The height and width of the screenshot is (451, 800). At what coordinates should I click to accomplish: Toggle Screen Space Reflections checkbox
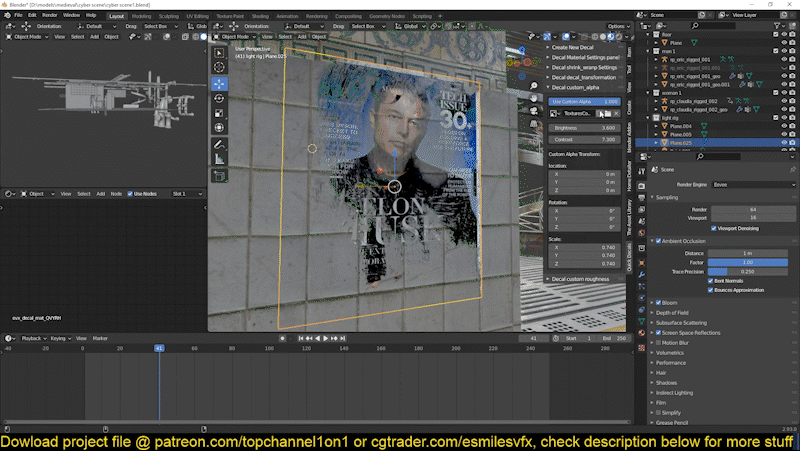tap(658, 333)
